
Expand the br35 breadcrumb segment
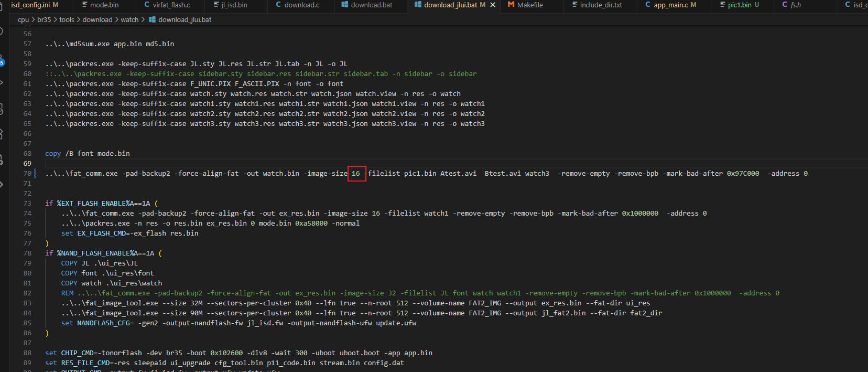coord(44,19)
